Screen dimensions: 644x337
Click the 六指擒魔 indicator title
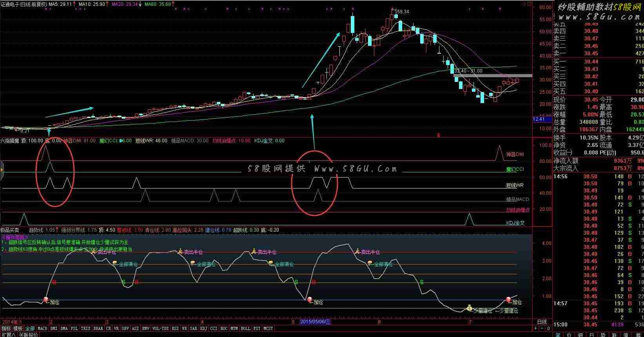tap(10, 140)
